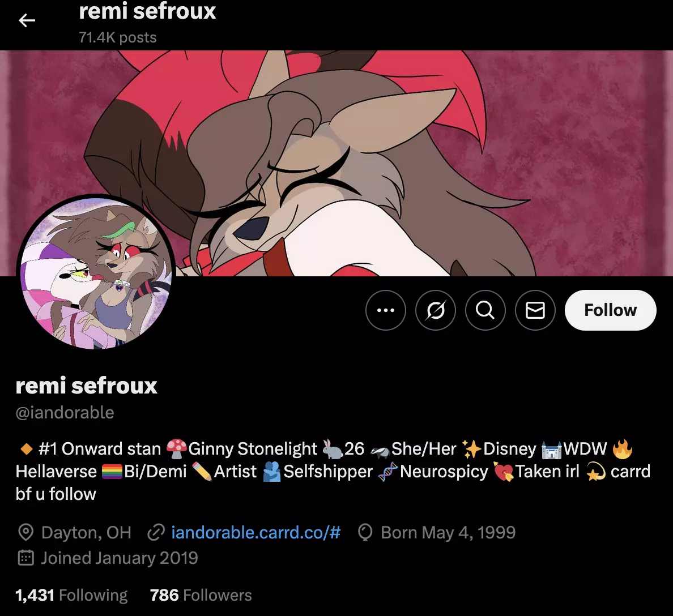Open direct message via envelope icon
Image resolution: width=673 pixels, height=616 pixels.
pyautogui.click(x=535, y=310)
